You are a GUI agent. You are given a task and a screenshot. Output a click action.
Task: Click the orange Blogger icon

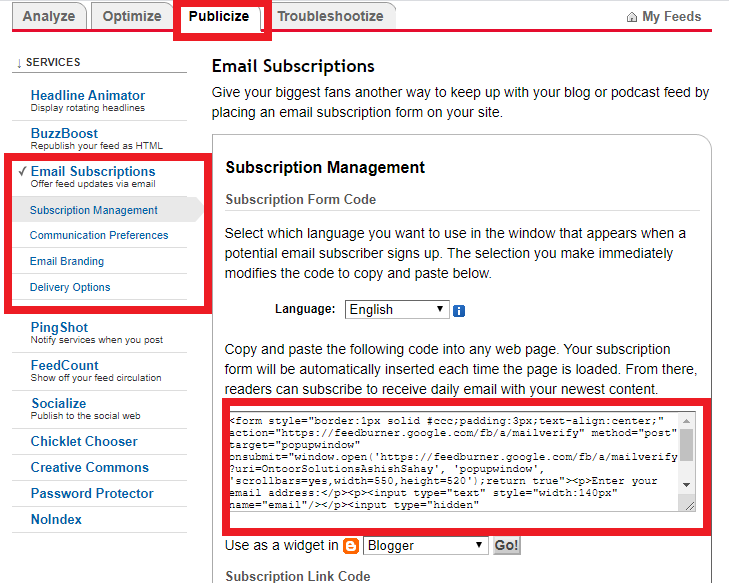click(x=350, y=545)
